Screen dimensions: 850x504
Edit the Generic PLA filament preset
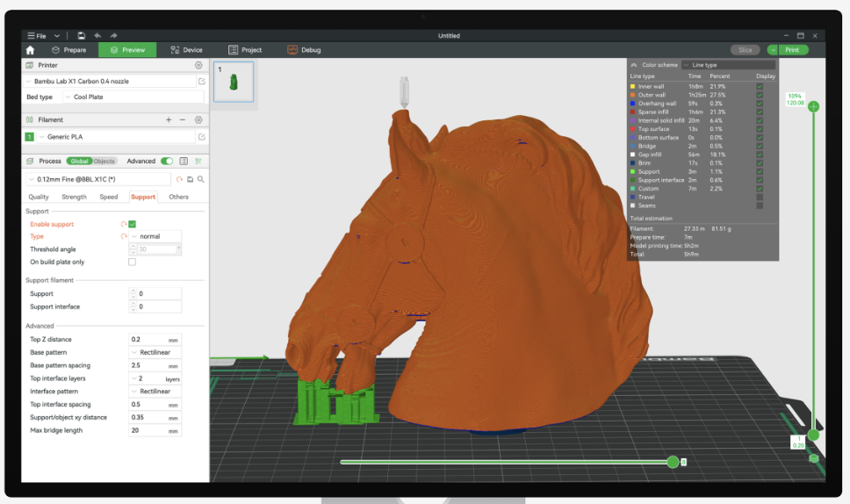coord(202,137)
